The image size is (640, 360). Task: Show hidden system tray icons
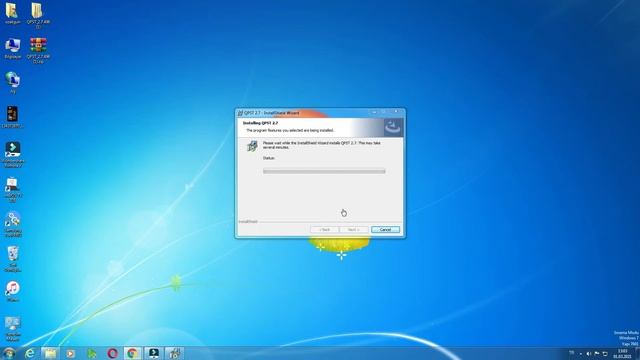(580, 354)
